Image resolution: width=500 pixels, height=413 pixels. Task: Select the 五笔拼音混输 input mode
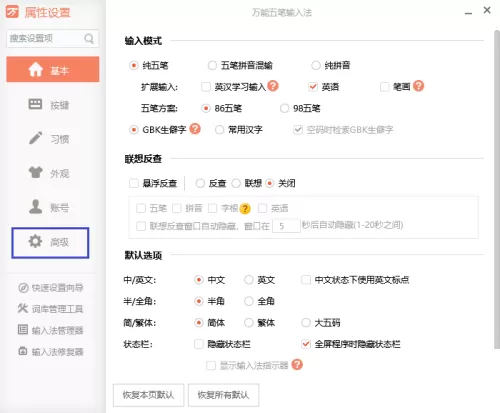click(x=212, y=65)
